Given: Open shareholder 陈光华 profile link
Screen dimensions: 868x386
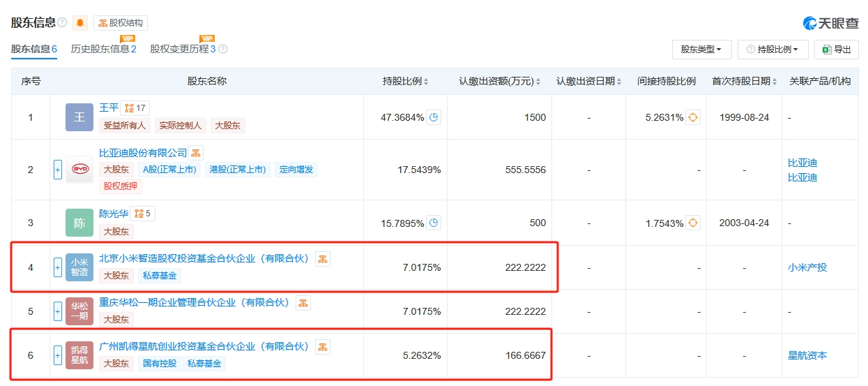Looking at the screenshot, I should point(114,214).
